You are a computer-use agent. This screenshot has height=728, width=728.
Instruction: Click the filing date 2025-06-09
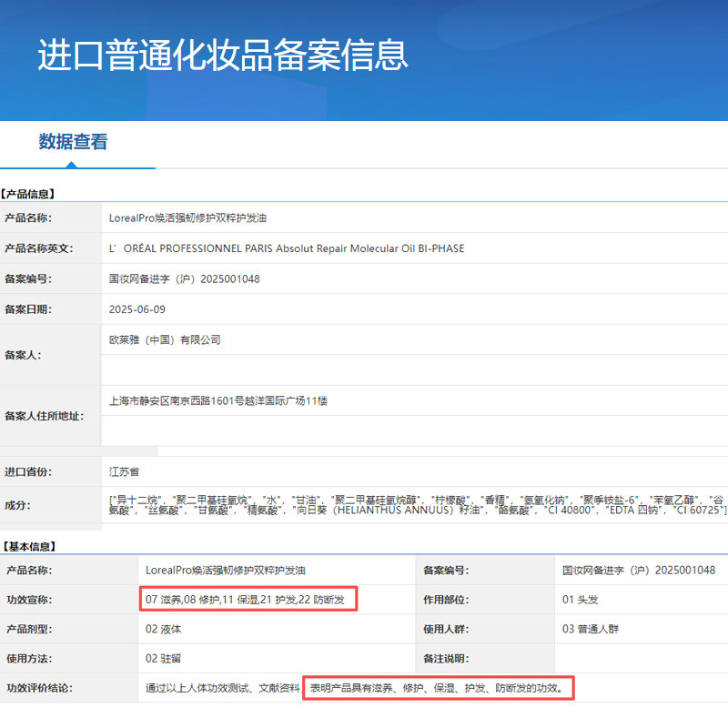137,309
